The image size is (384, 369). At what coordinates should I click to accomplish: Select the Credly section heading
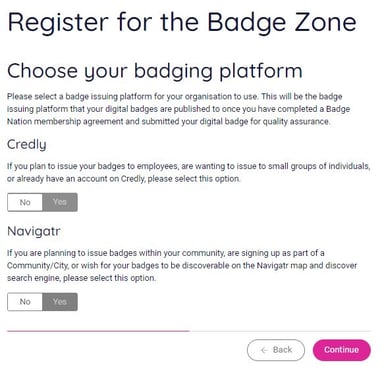pyautogui.click(x=27, y=145)
